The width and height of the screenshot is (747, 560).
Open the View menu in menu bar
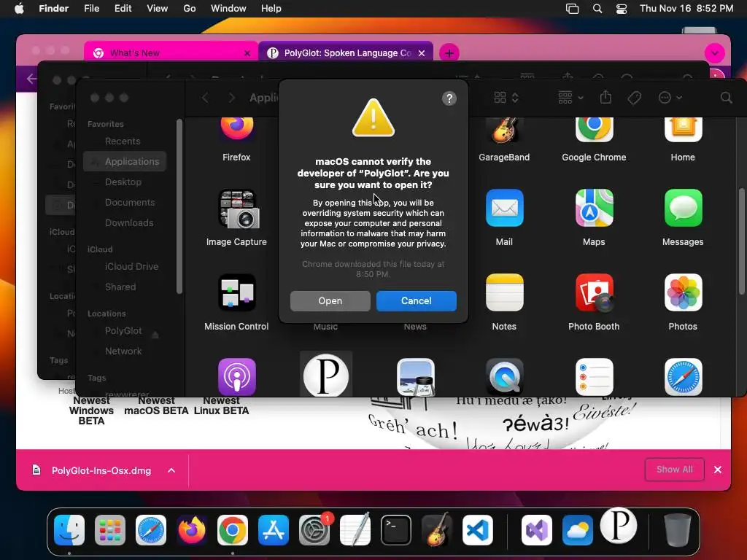point(158,9)
